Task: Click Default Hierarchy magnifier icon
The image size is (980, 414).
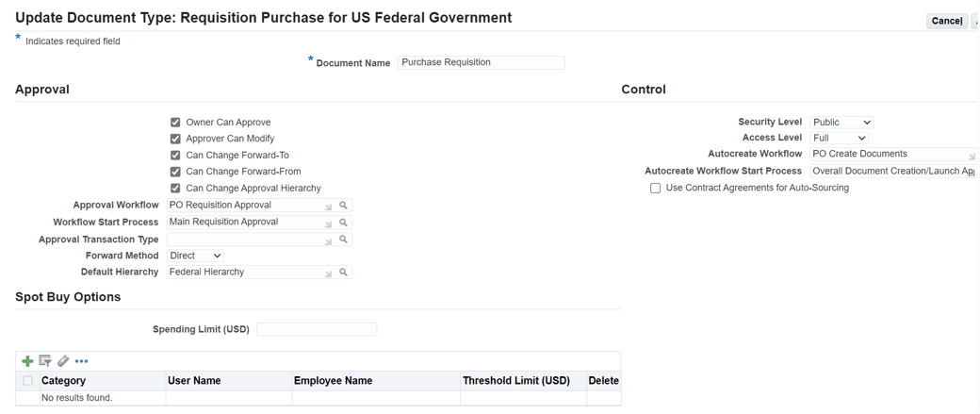Action: (x=344, y=273)
